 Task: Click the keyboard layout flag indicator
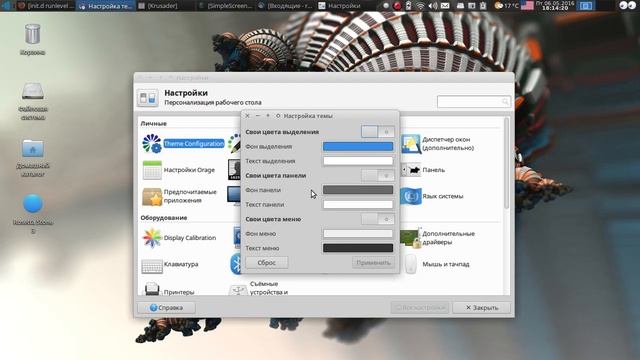click(527, 6)
